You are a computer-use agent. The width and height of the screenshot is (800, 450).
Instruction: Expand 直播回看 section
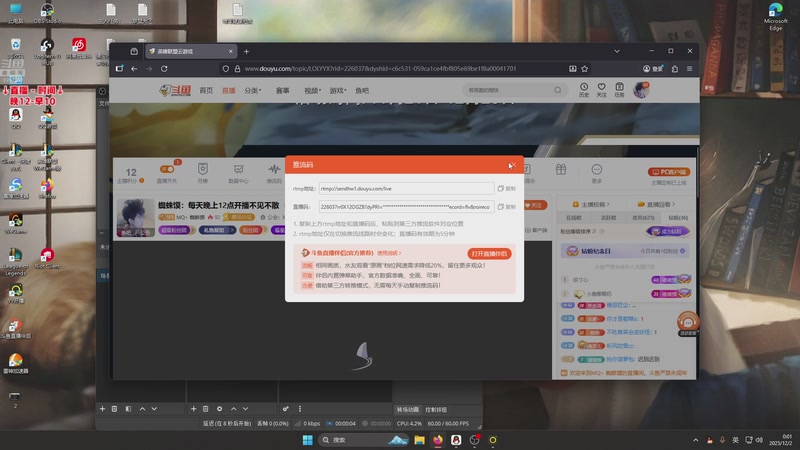click(656, 204)
